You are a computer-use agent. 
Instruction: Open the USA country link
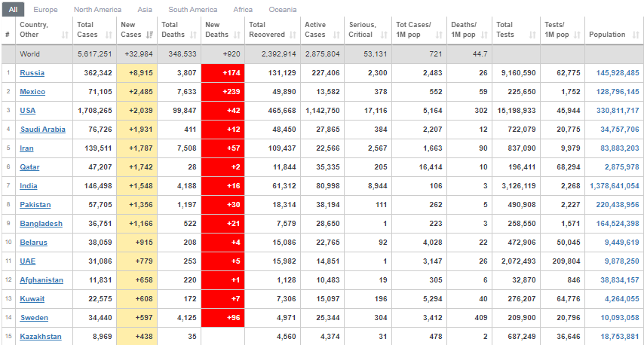[x=27, y=111]
